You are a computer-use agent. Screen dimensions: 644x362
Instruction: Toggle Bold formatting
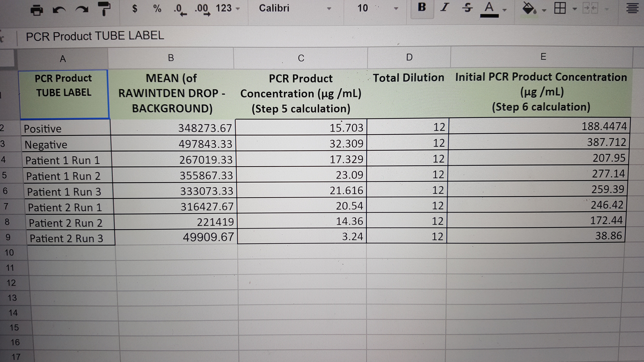click(x=422, y=8)
